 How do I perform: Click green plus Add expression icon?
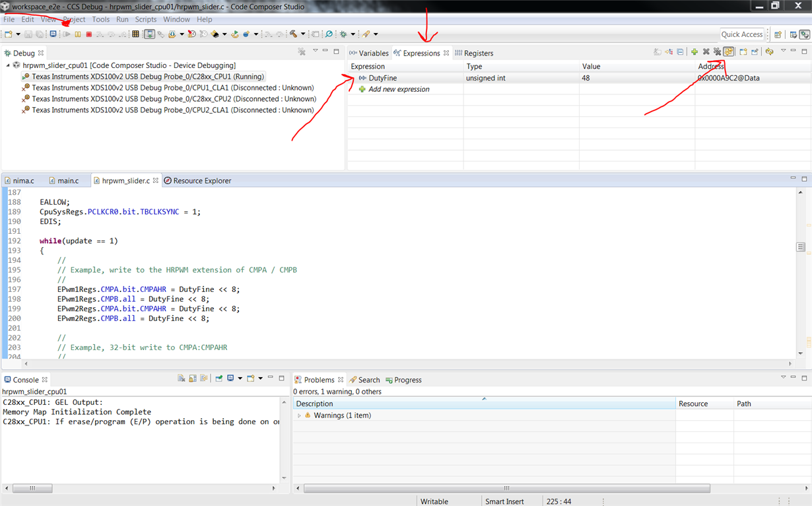pyautogui.click(x=694, y=52)
